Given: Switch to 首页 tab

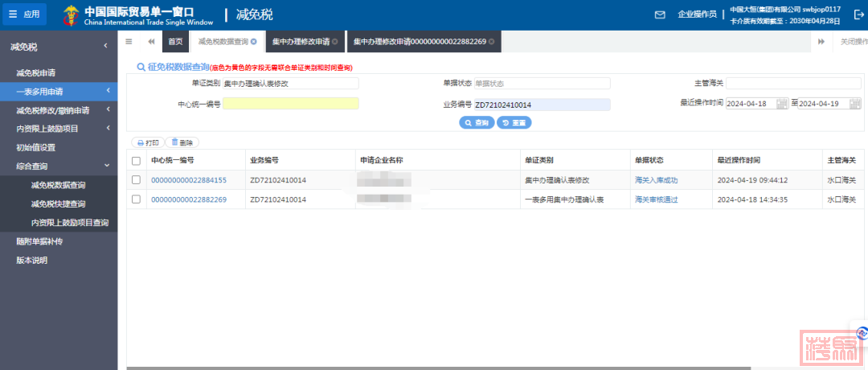Looking at the screenshot, I should click(175, 42).
